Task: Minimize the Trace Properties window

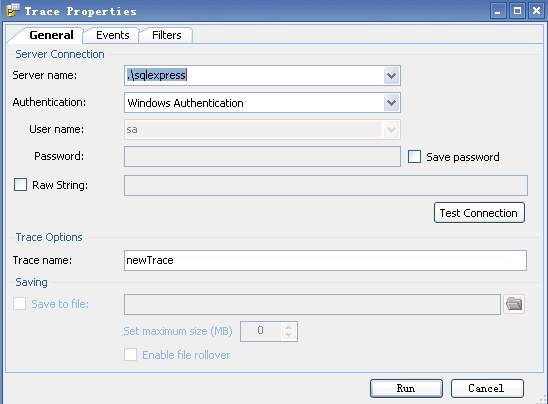Action: coord(497,11)
